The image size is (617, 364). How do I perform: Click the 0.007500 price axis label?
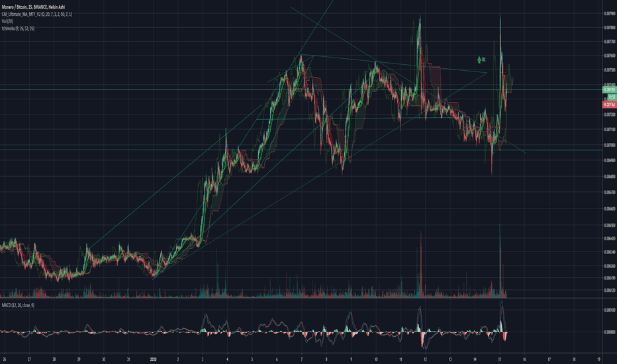point(610,70)
